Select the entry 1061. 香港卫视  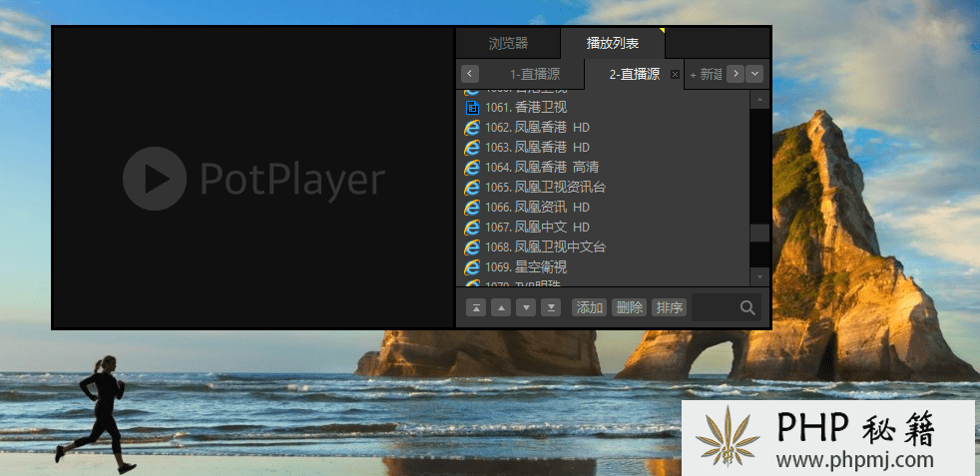point(603,108)
